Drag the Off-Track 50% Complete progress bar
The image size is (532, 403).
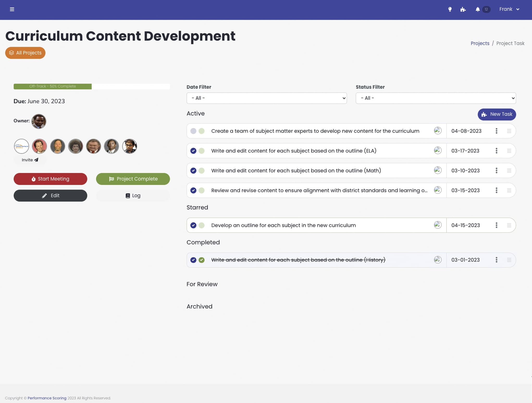[x=52, y=86]
